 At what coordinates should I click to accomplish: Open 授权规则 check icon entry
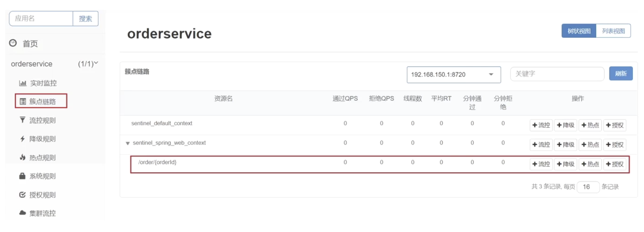pyautogui.click(x=22, y=195)
